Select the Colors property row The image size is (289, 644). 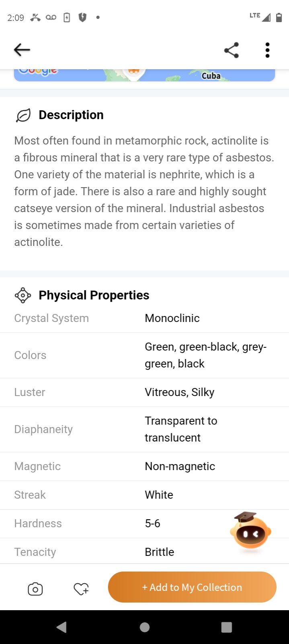click(x=144, y=355)
